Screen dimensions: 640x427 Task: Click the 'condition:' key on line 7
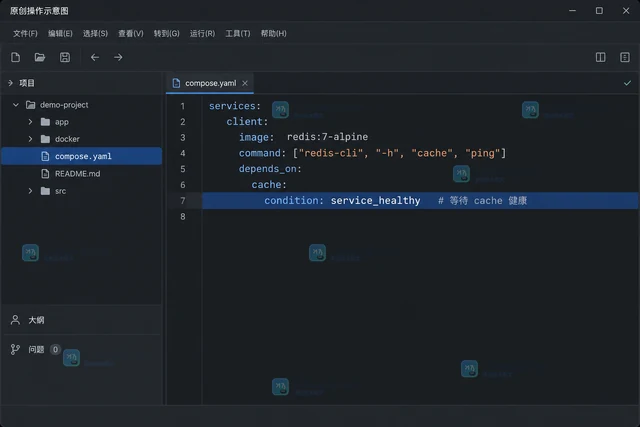point(293,200)
